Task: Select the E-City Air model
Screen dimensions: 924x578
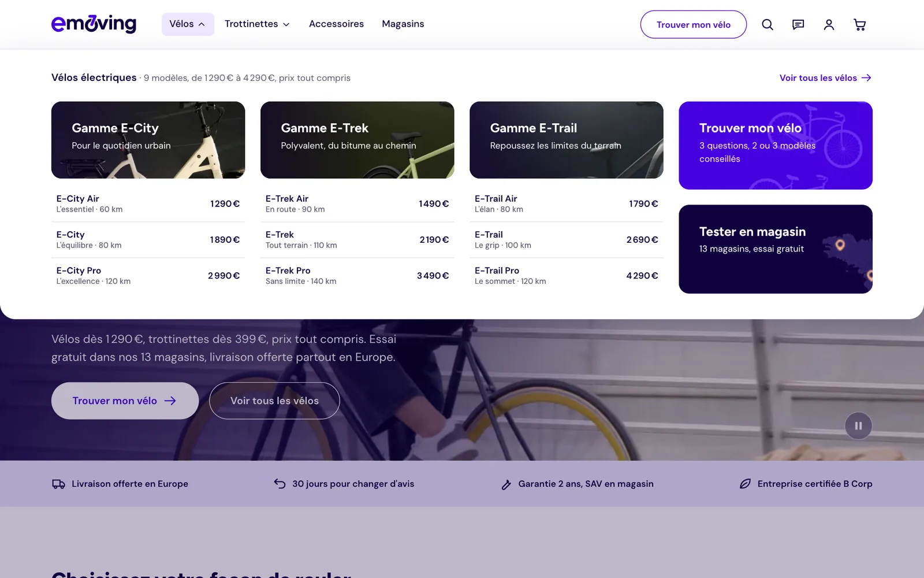Action: (x=148, y=204)
